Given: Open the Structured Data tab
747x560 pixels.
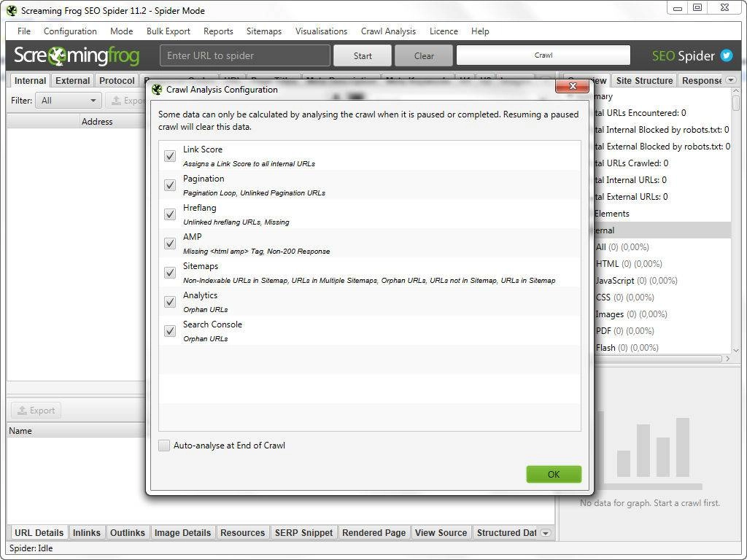Looking at the screenshot, I should pyautogui.click(x=506, y=533).
